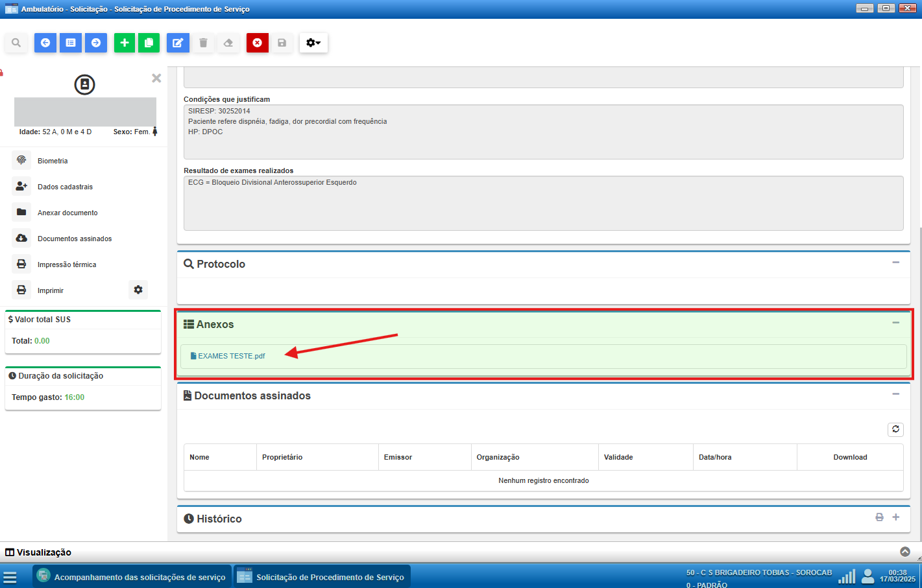Expand the Histórico section with plus
The height and width of the screenshot is (588, 922).
point(896,517)
